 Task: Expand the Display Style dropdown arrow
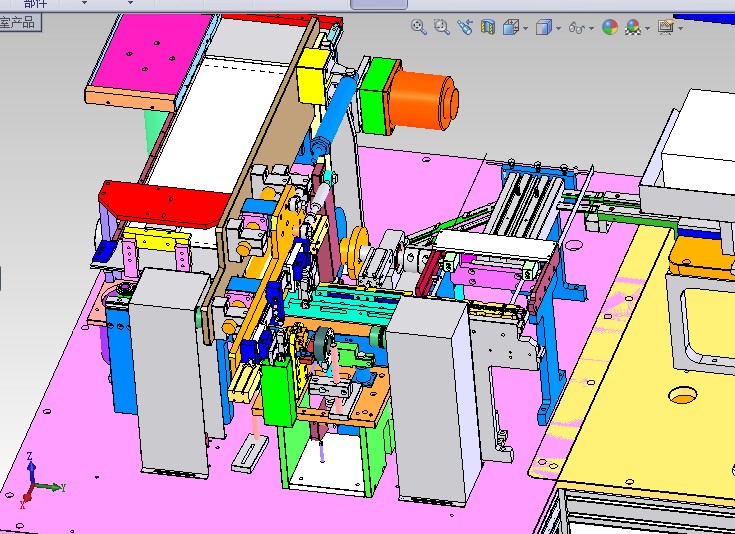coord(558,28)
